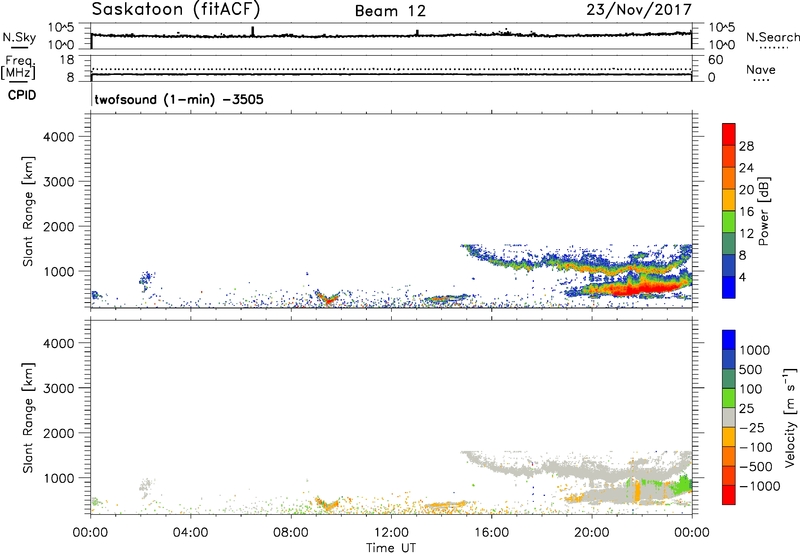Pick the blue top segment of Velocity colorbar
800x554 pixels.
pos(729,340)
